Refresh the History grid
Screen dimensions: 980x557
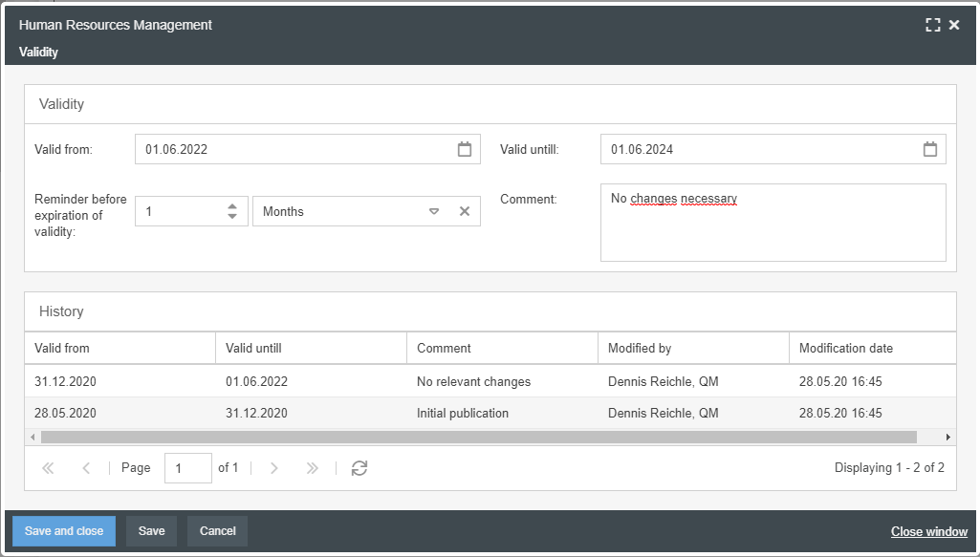(x=359, y=468)
